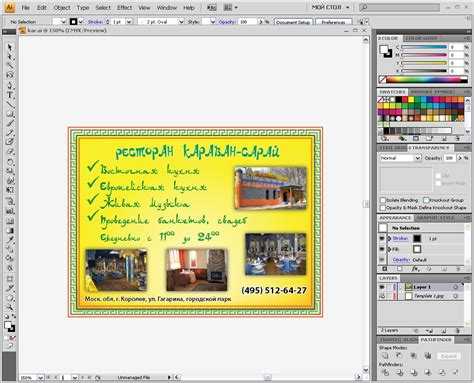Hide the Fill attribute in the Appearance panel
This screenshot has height=383, width=474.
coord(382,249)
